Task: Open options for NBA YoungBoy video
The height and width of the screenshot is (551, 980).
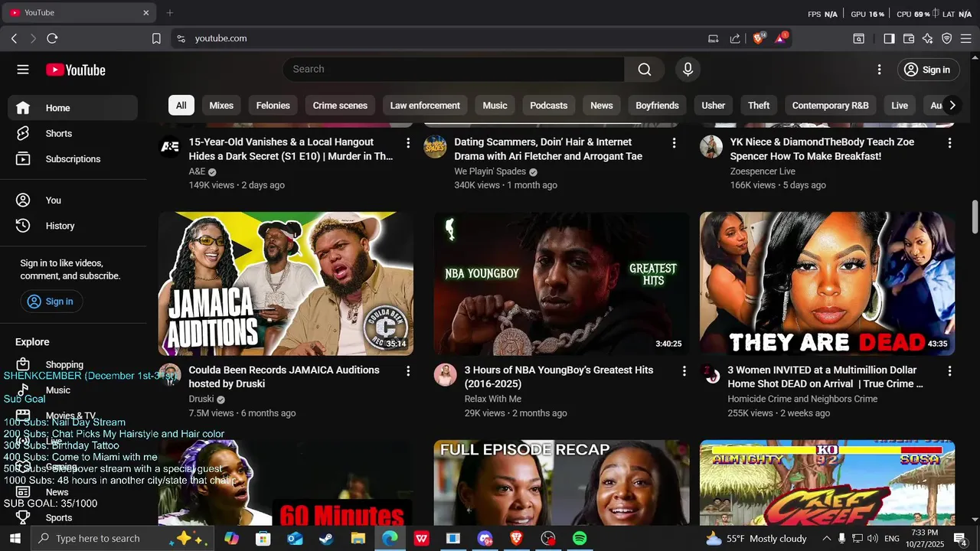Action: (x=684, y=371)
